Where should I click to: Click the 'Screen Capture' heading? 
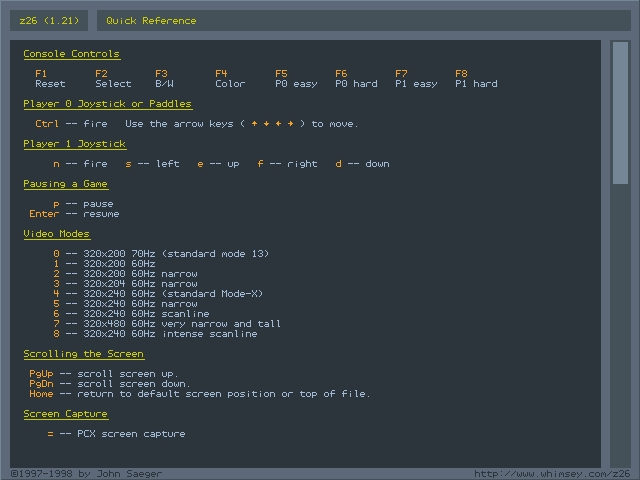[x=65, y=414]
